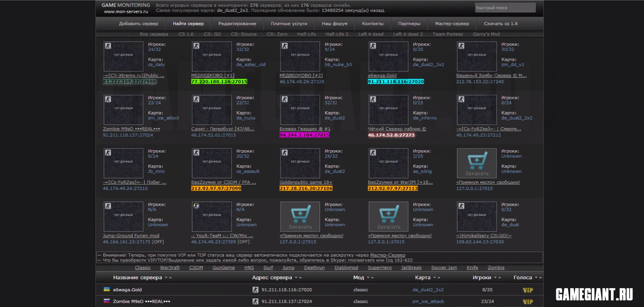Click Russia flag beside Zombie M9sO table row

point(107,301)
